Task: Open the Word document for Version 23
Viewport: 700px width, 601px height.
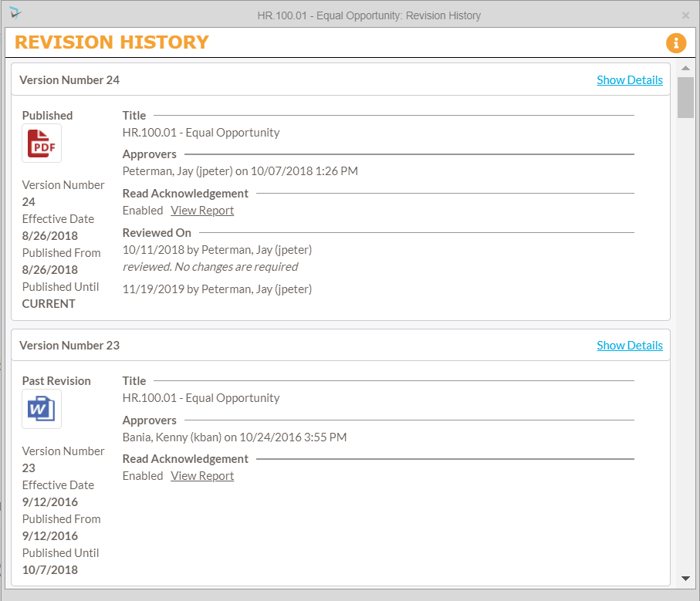Action: (42, 409)
